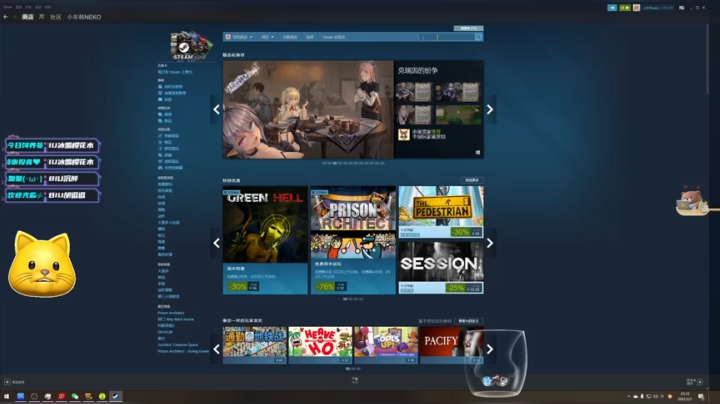Open friends and chat at bottom right

(x=694, y=382)
